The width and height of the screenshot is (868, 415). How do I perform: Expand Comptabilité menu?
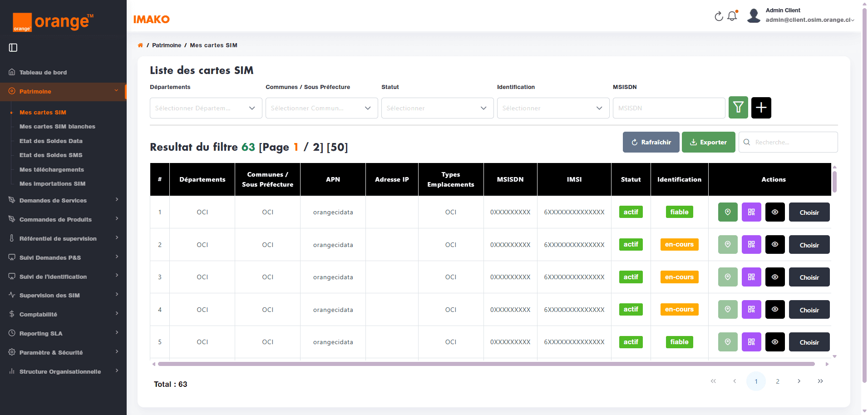63,314
